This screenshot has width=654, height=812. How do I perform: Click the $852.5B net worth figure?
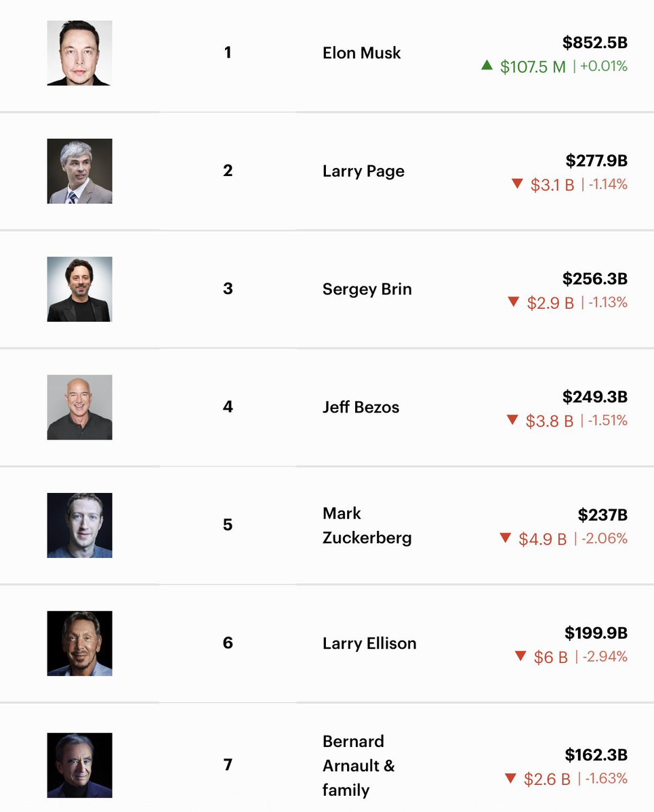pyautogui.click(x=595, y=43)
